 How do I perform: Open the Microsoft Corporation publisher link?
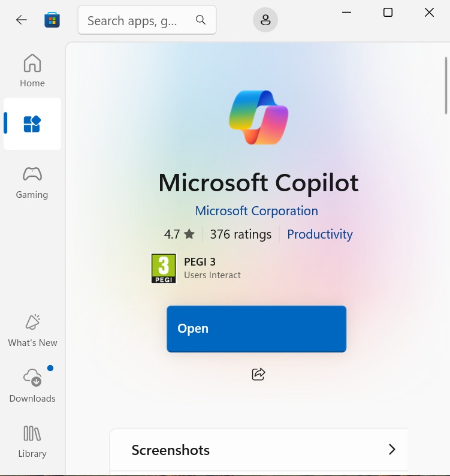tap(256, 210)
